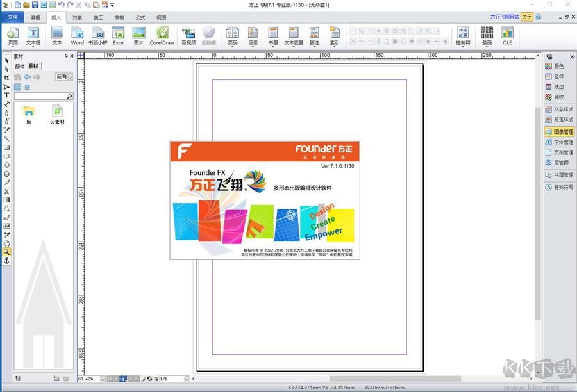Open the 色样 swatches panel
The width and height of the screenshot is (577, 392).
tap(554, 76)
